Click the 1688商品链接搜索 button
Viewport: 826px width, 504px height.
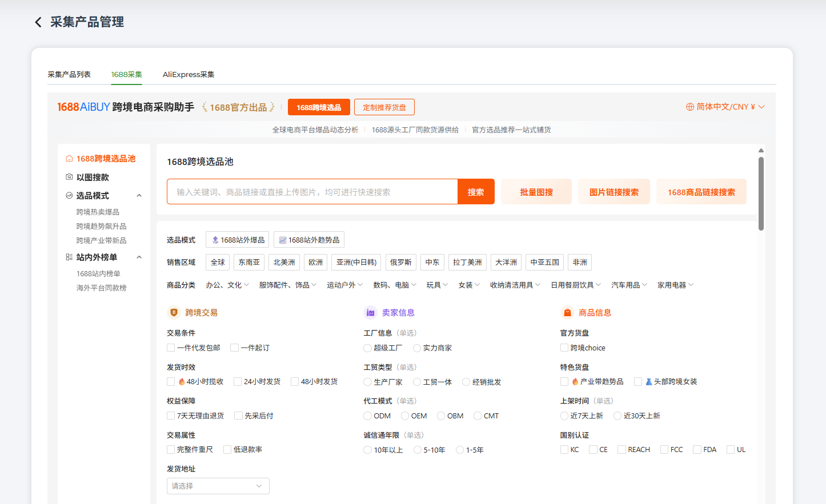point(701,192)
